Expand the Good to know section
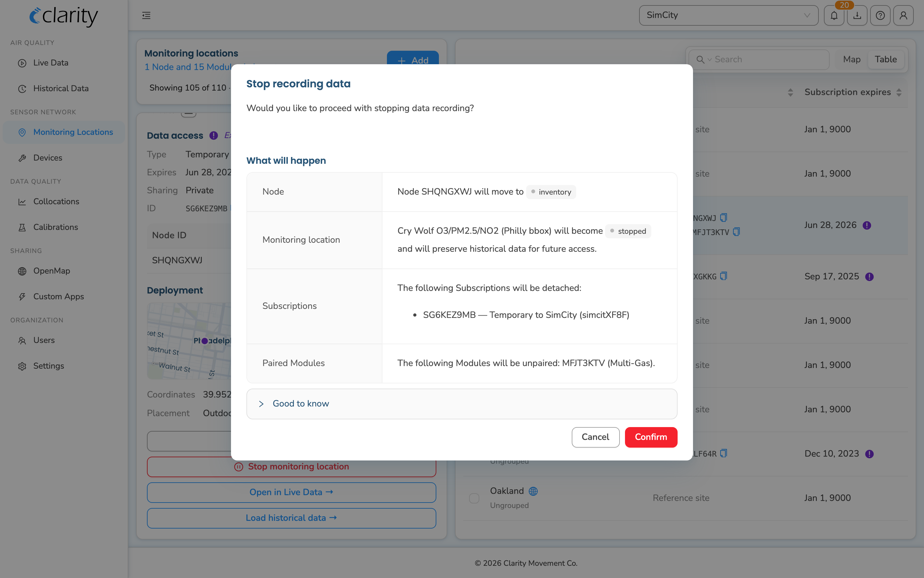Image resolution: width=924 pixels, height=578 pixels. click(x=462, y=404)
